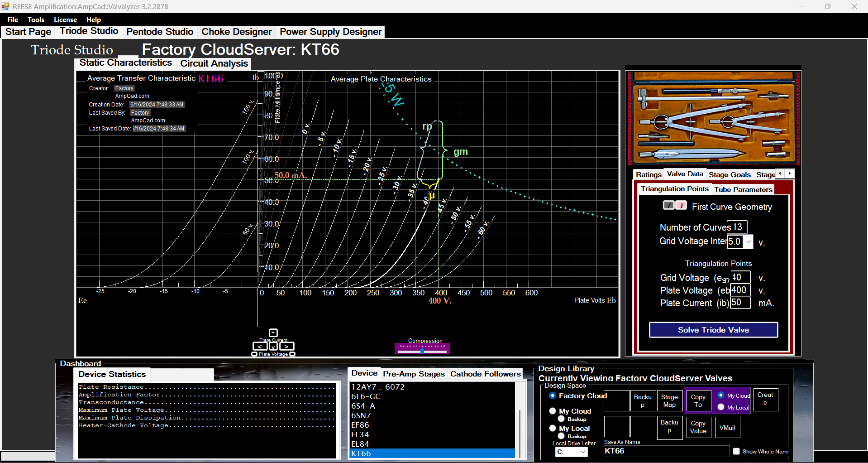Select the gray left-curve geometry icon
The width and height of the screenshot is (868, 463).
669,205
